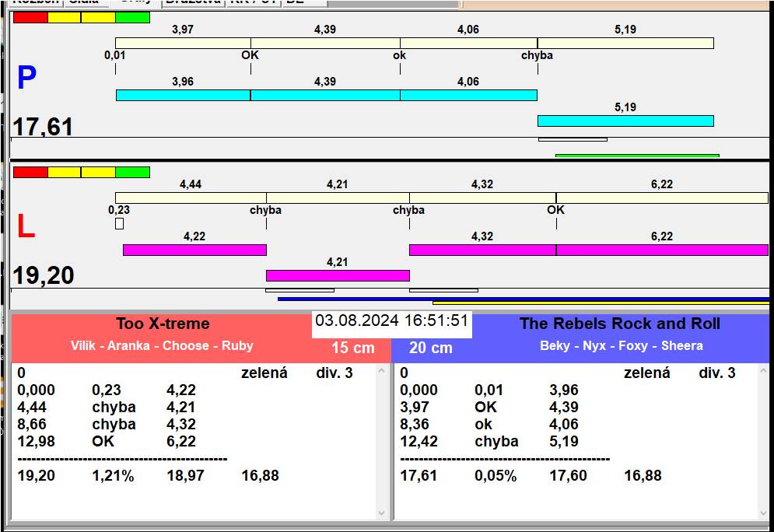Click the yellow line at L lane bottom
This screenshot has height=532, width=774.
point(601,303)
